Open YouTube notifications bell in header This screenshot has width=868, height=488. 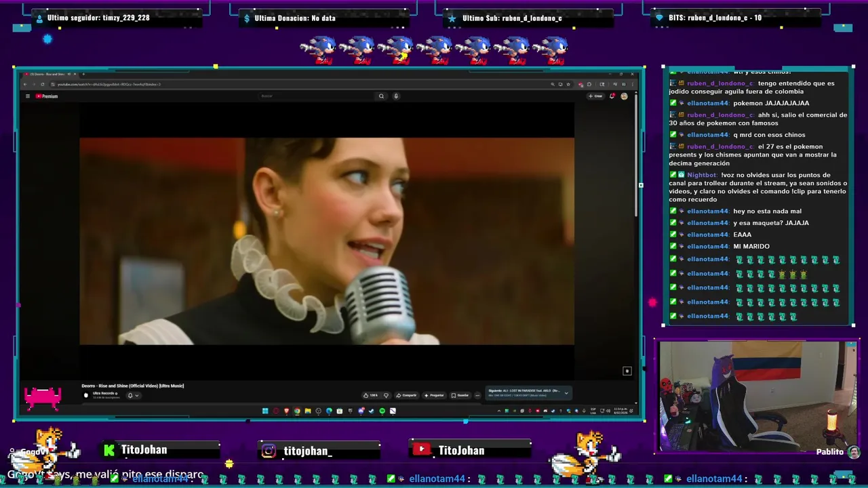(x=612, y=96)
